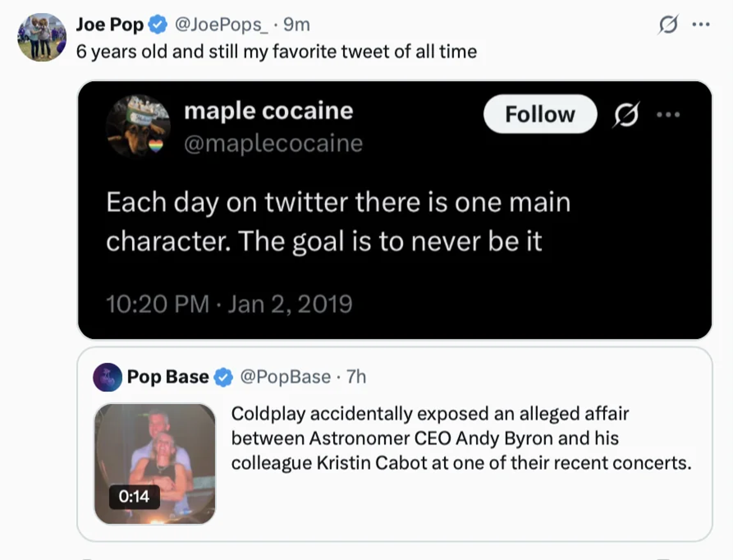
Task: Open the @maplecocaine handle
Action: pyautogui.click(x=273, y=144)
